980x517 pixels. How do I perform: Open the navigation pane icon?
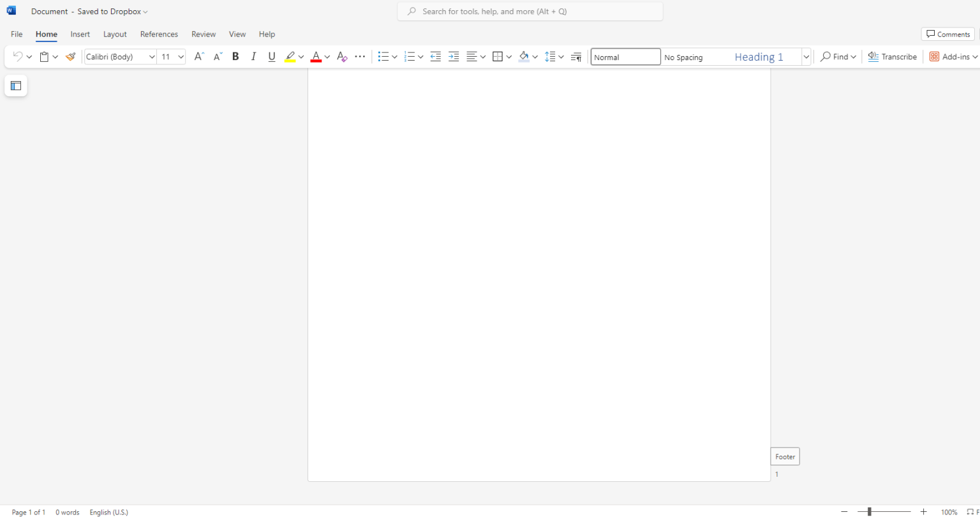pyautogui.click(x=16, y=86)
